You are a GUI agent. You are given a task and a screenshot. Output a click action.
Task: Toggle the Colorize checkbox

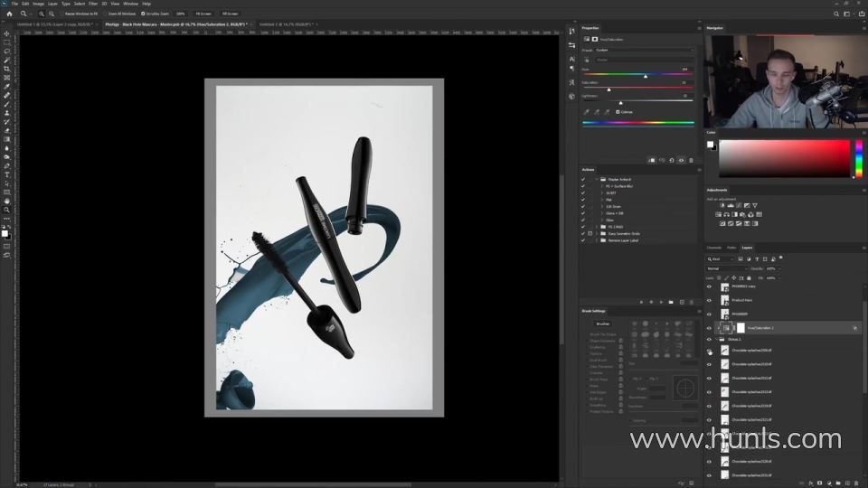(618, 111)
